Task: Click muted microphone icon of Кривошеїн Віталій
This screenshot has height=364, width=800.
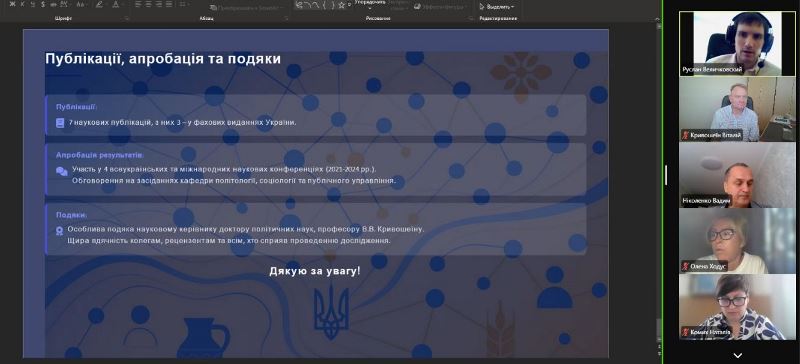Action: click(686, 135)
